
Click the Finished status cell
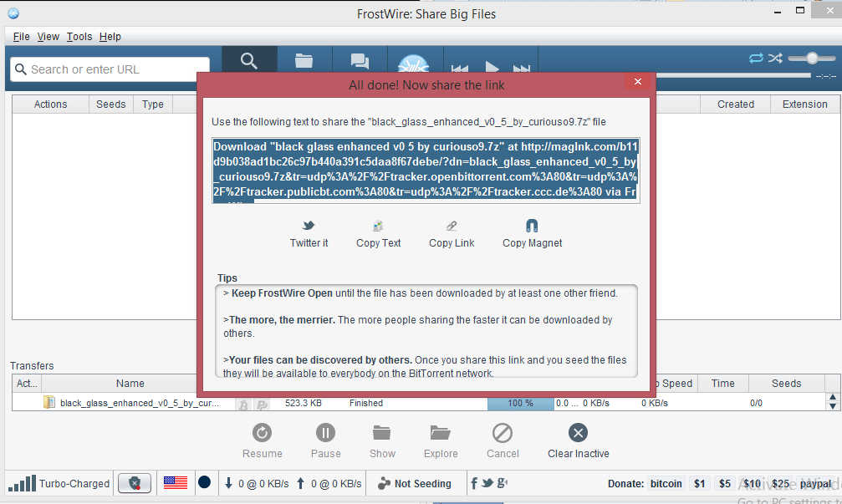366,403
